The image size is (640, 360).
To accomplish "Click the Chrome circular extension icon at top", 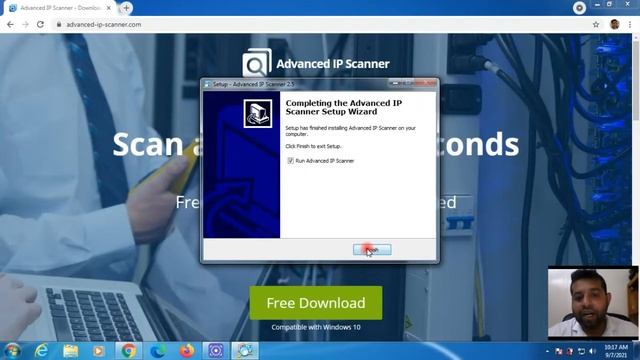I will coord(579,8).
